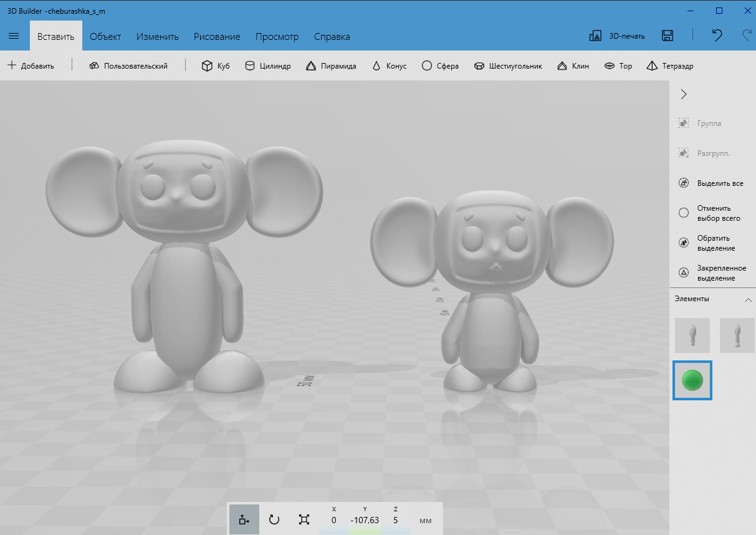Click Select all in side panel
Image resolution: width=756 pixels, height=535 pixels.
[711, 183]
